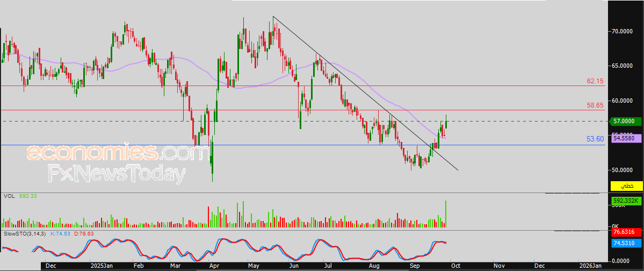The height and width of the screenshot is (271, 644).
Task: Click the Apr label on time axis
Action: click(214, 266)
